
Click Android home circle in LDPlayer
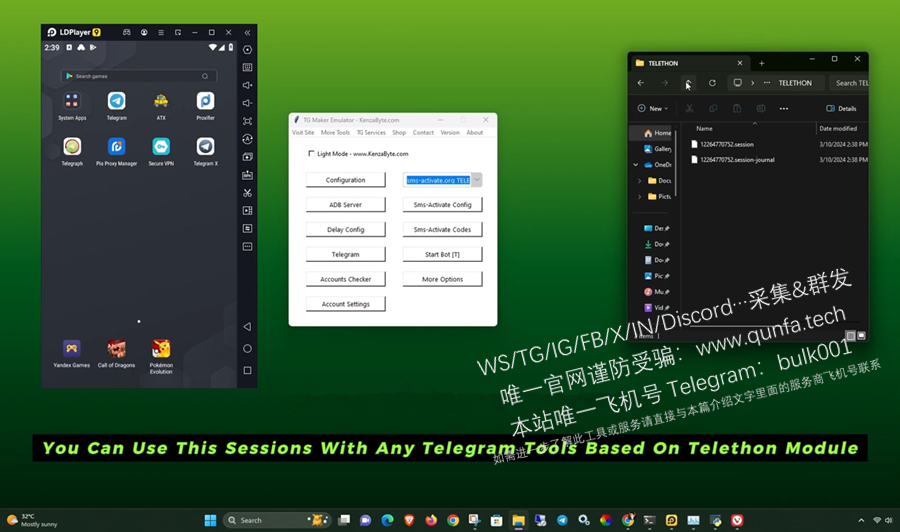(x=247, y=348)
